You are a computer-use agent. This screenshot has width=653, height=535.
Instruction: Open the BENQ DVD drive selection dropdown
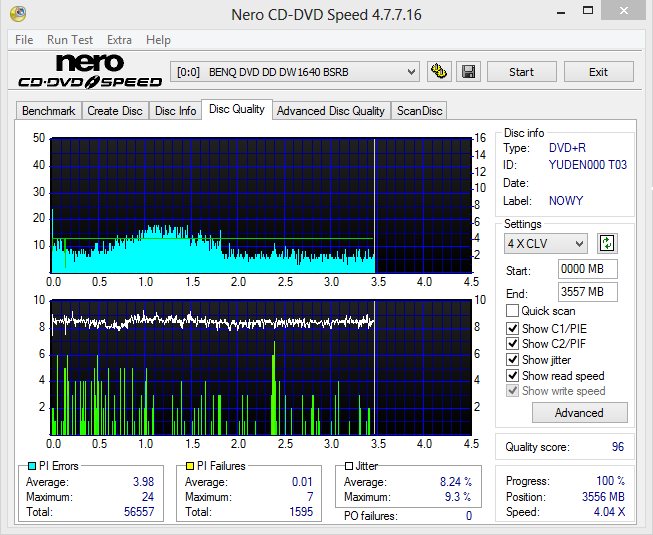tap(294, 72)
